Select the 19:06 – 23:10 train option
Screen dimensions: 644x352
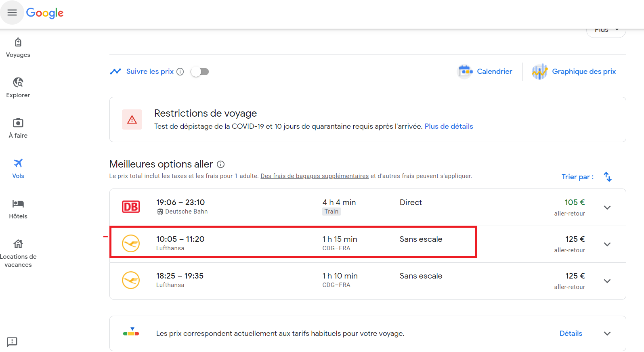click(367, 207)
